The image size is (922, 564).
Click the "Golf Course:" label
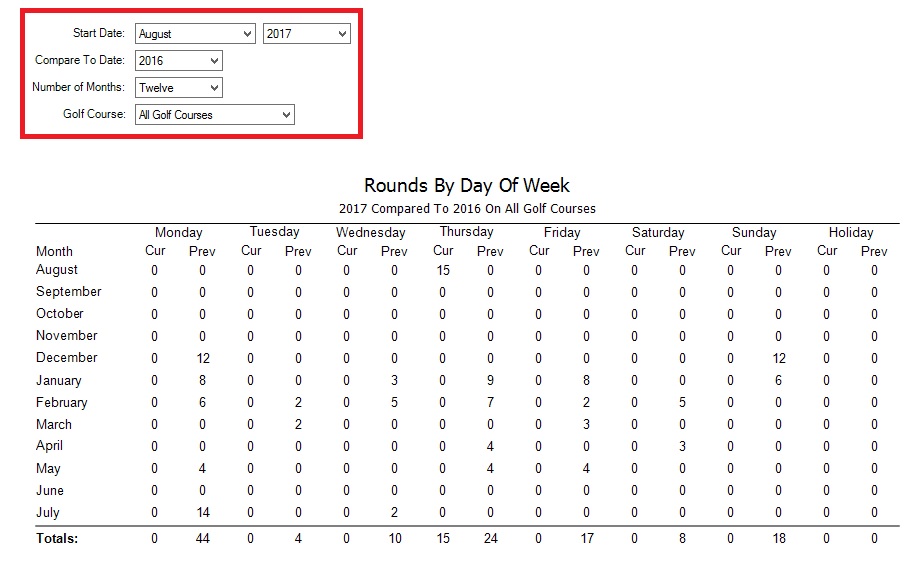click(95, 115)
